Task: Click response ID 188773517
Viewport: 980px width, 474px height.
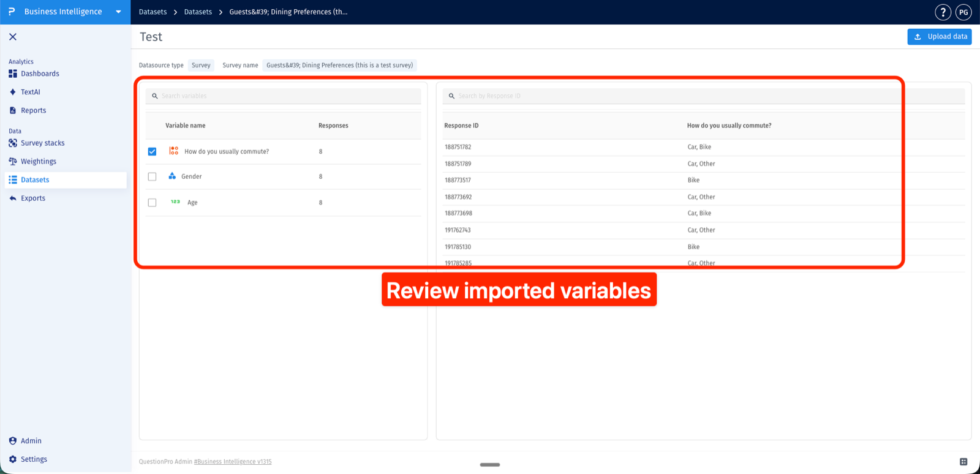Action: pos(458,180)
